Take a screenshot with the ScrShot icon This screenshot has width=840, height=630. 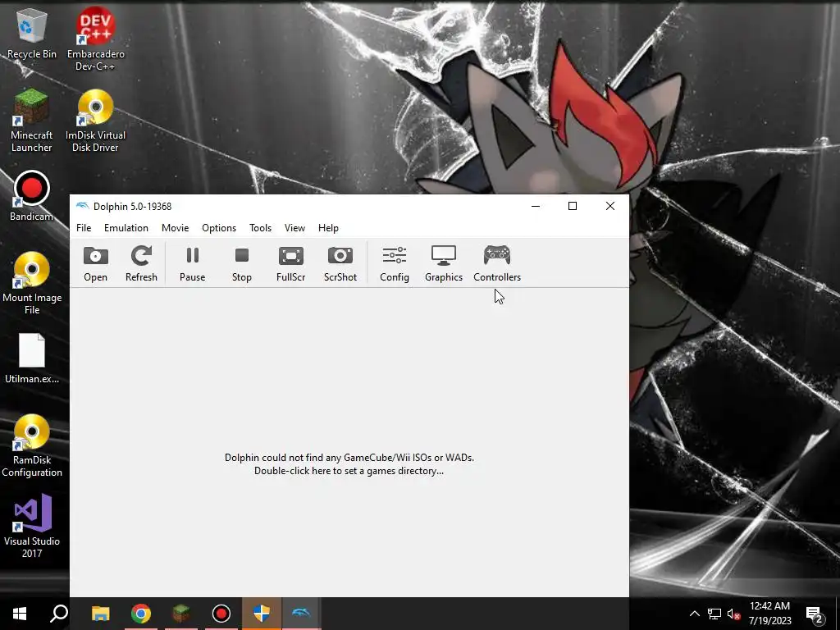pyautogui.click(x=340, y=263)
